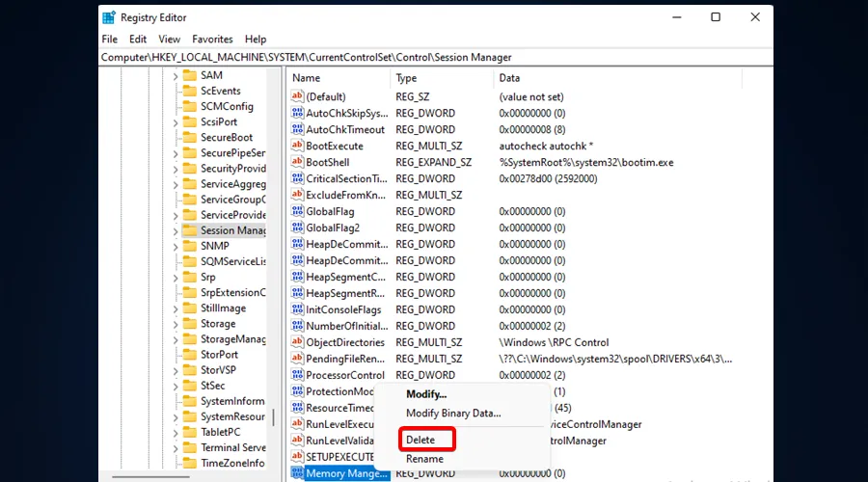The width and height of the screenshot is (868, 482).
Task: Click the NumberOfInitial DWORD icon
Action: tap(297, 326)
